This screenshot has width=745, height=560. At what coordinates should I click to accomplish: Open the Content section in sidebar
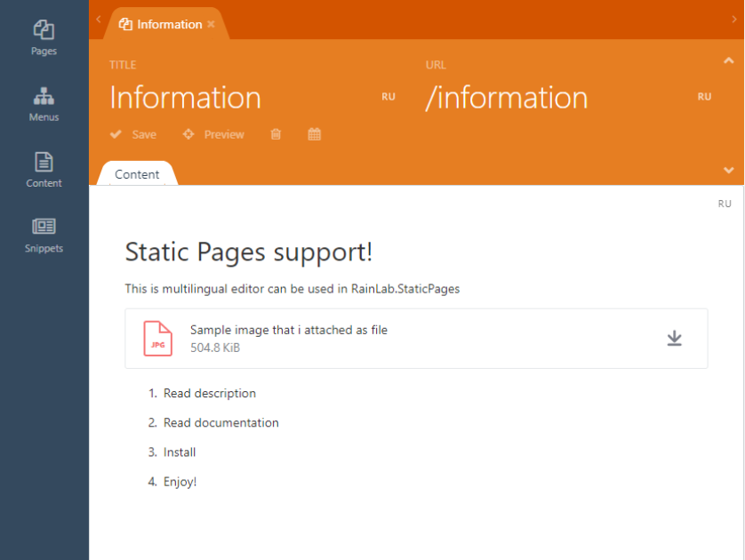pos(44,170)
